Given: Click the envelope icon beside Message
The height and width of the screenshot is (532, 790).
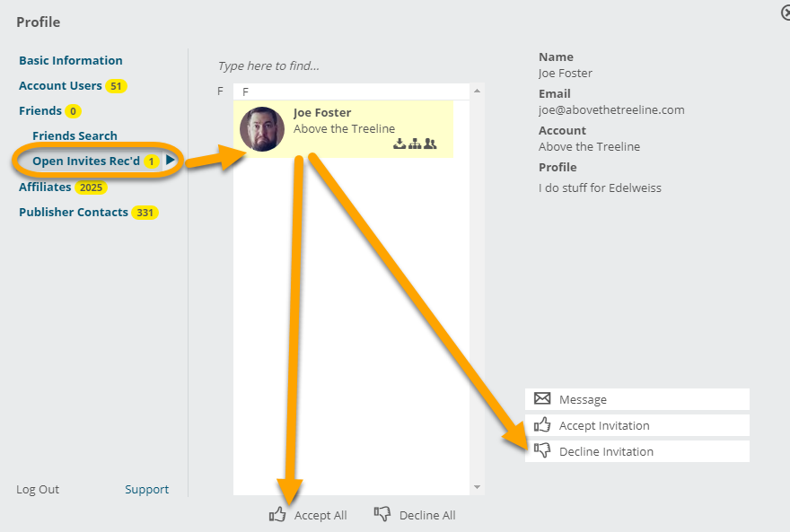Looking at the screenshot, I should point(542,399).
